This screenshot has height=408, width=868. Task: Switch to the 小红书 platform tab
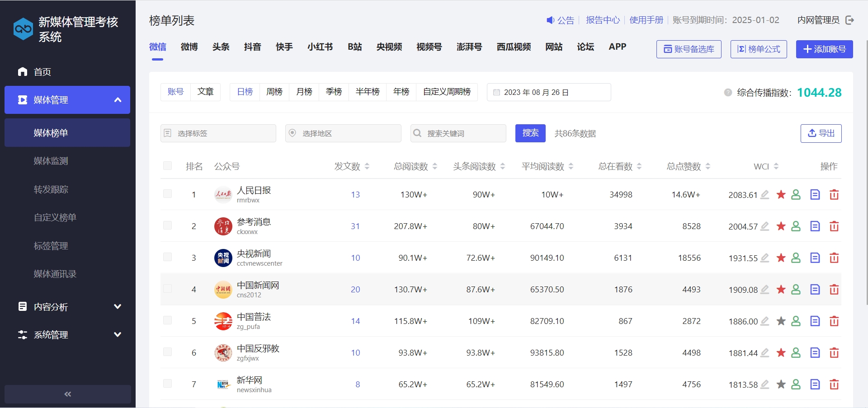pos(320,47)
